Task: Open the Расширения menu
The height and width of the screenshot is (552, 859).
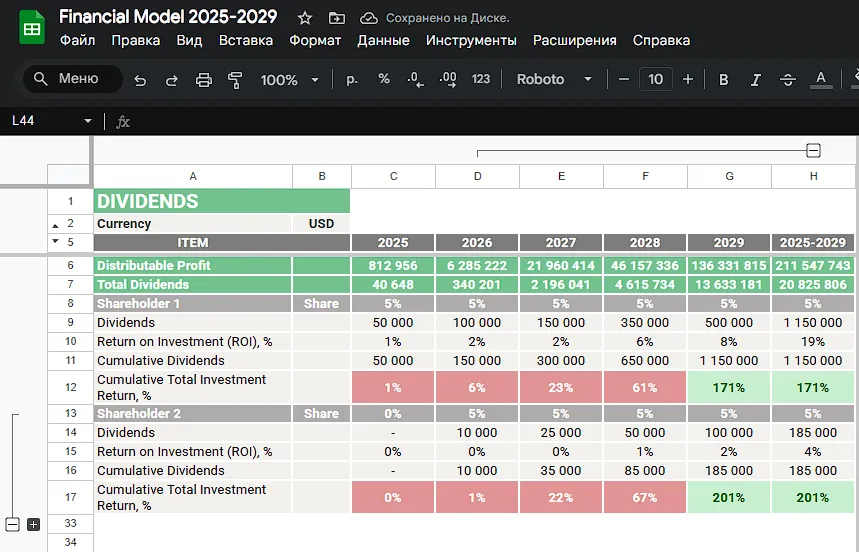Action: click(x=575, y=41)
